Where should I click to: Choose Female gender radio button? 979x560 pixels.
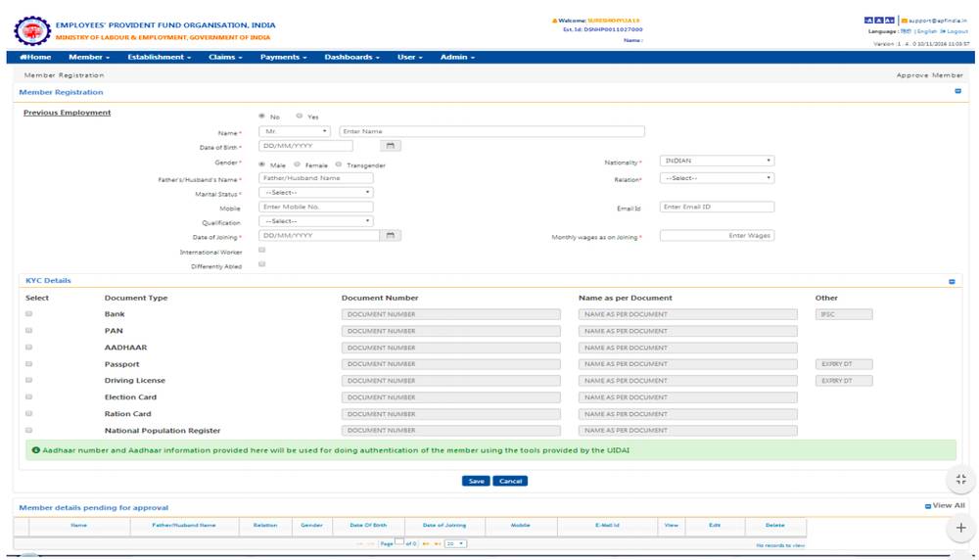tap(300, 164)
